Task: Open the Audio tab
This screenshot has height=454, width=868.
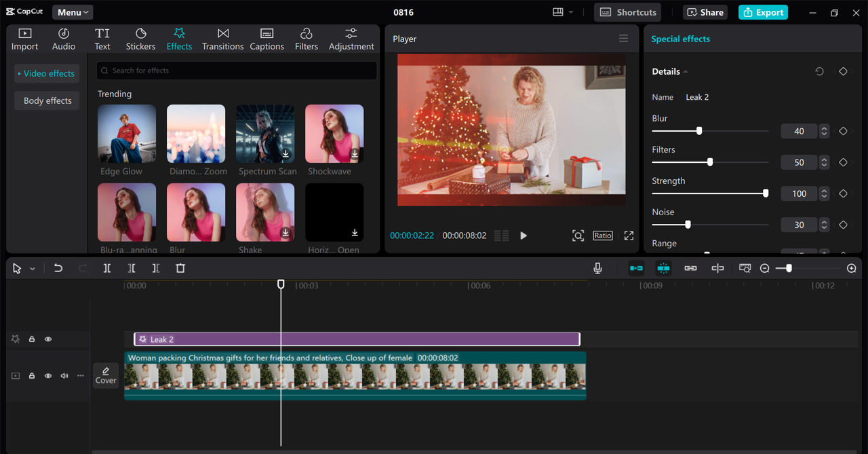Action: click(x=64, y=39)
